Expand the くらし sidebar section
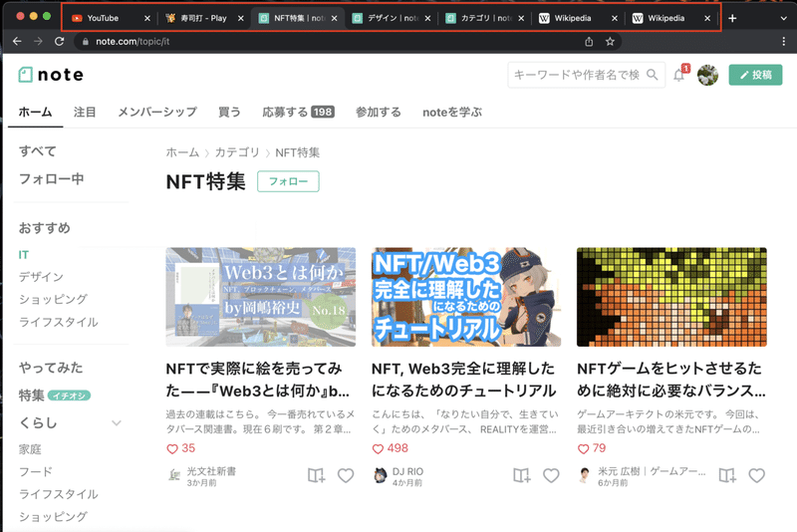Screen dimensions: 797x532 tap(117, 423)
